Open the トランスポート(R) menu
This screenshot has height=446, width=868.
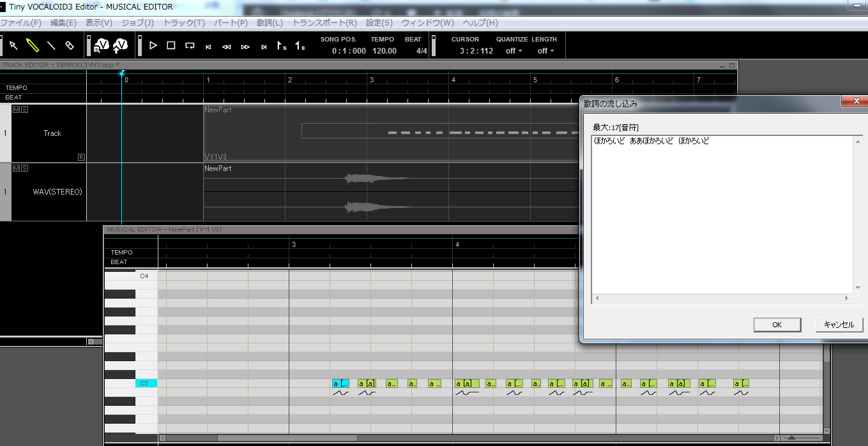pos(324,23)
